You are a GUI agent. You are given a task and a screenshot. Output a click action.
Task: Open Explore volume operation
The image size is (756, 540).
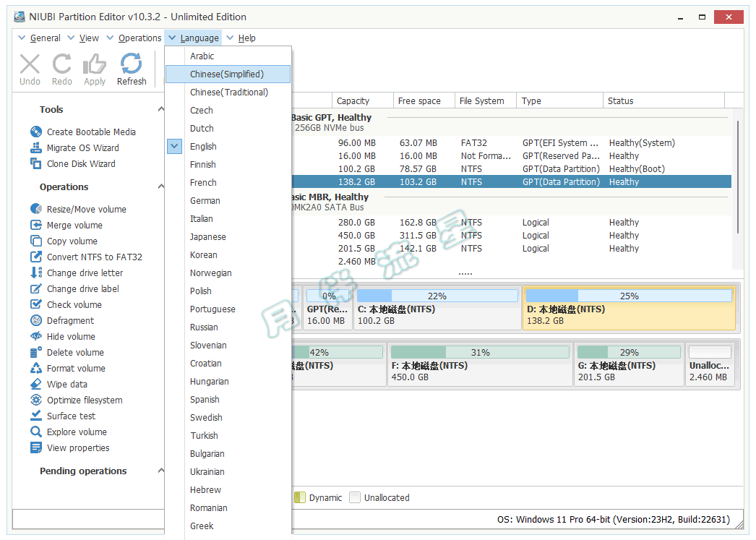click(x=69, y=432)
